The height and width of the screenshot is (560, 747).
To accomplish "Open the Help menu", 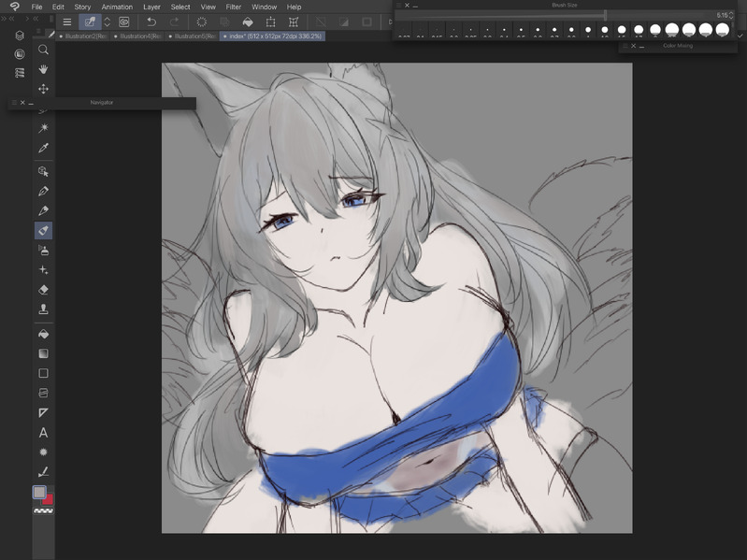I will (x=294, y=7).
